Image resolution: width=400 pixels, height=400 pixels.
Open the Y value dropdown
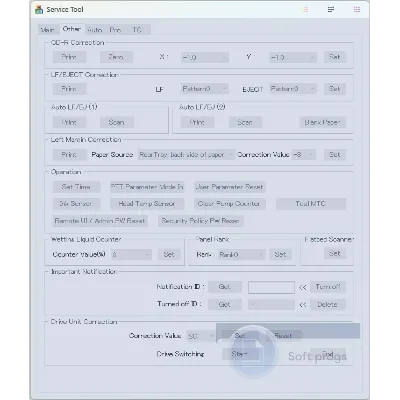click(x=293, y=57)
